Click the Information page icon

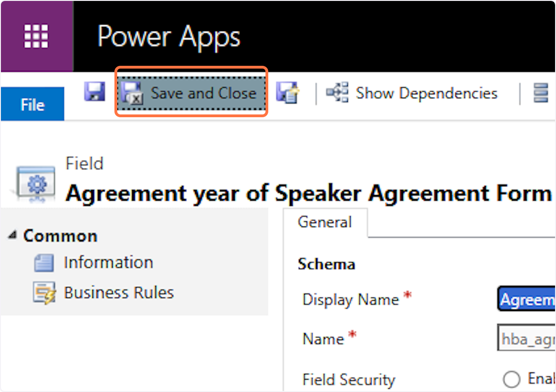[44, 263]
